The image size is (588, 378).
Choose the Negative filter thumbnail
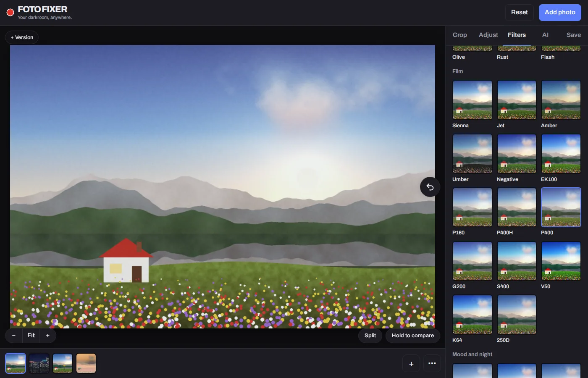517,154
